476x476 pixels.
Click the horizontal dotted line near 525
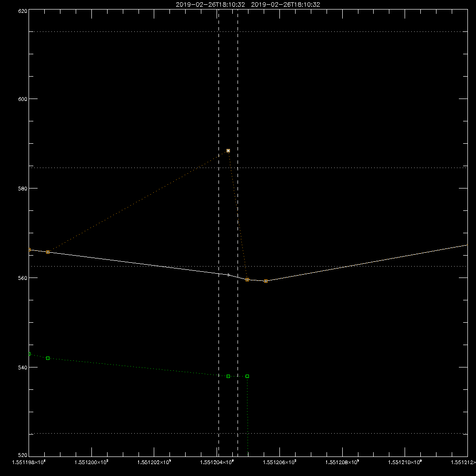point(248,434)
